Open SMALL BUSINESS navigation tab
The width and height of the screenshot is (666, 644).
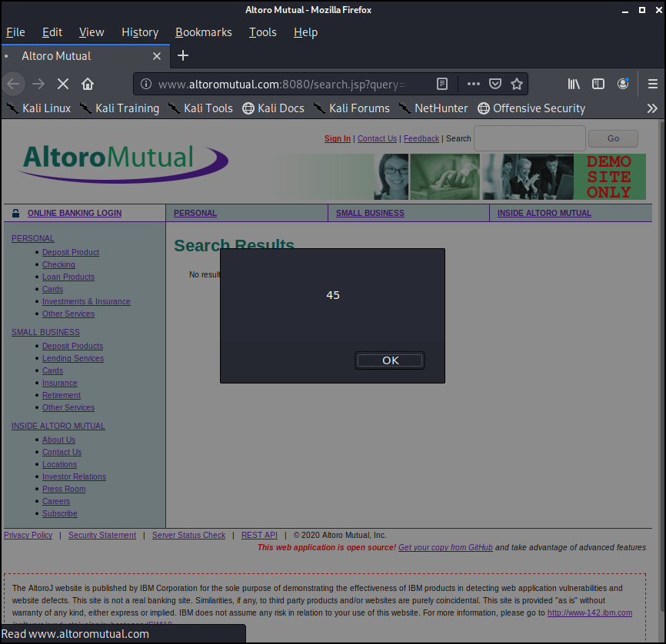point(370,213)
